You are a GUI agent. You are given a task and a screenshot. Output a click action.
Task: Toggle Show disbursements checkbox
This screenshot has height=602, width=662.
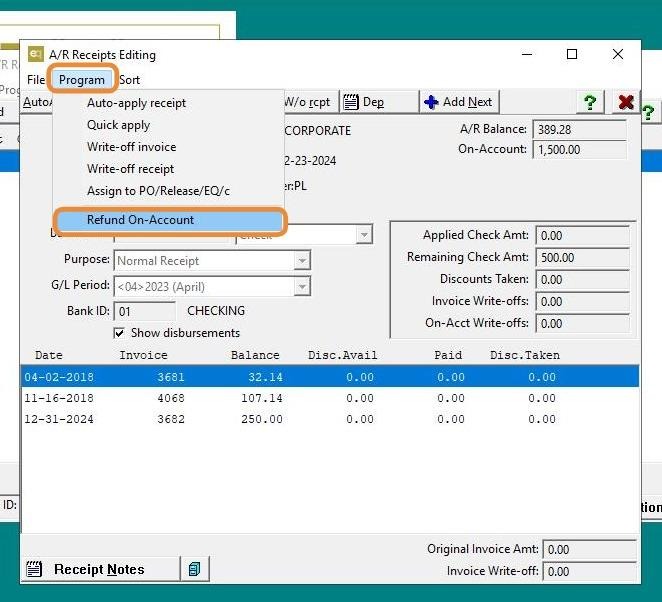(119, 333)
